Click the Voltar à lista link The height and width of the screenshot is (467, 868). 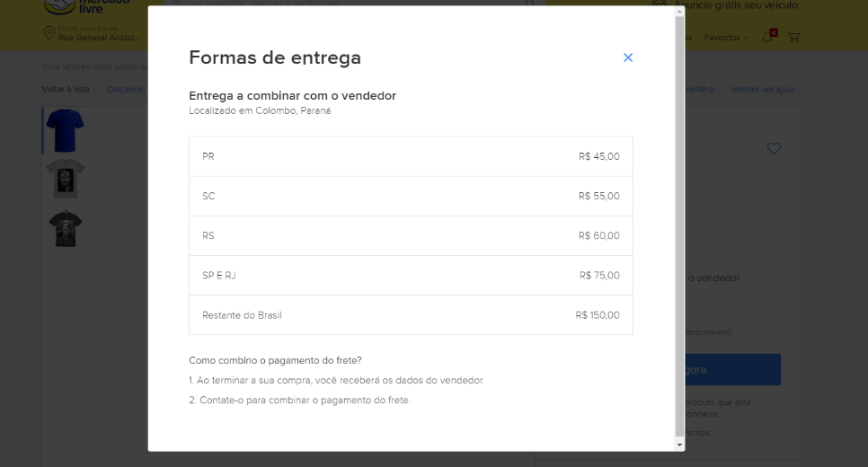click(x=66, y=89)
